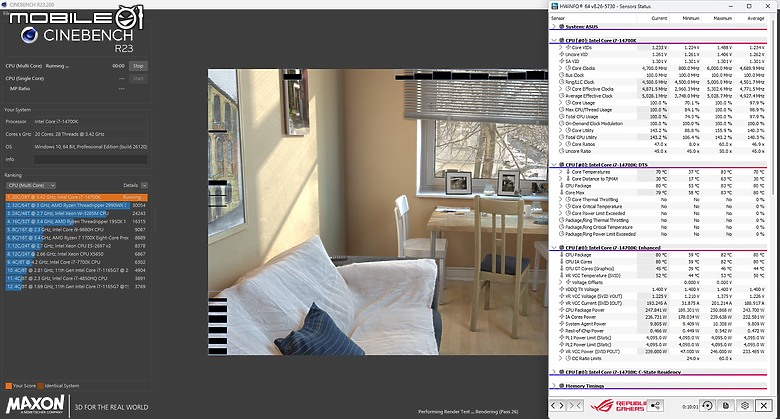Viewport: 780px width, 419px height.
Task: Expand the System: ASUS sensor group
Action: 554,26
